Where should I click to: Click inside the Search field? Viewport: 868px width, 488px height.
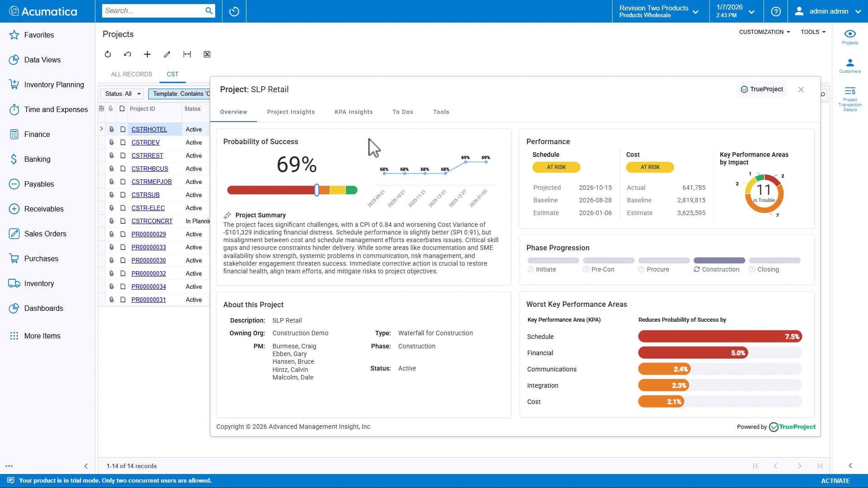pos(154,11)
